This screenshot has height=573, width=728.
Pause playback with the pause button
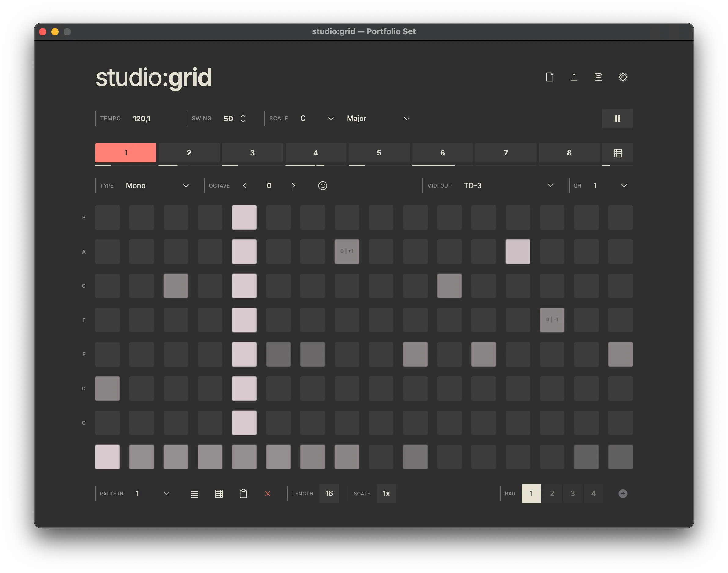pos(617,119)
